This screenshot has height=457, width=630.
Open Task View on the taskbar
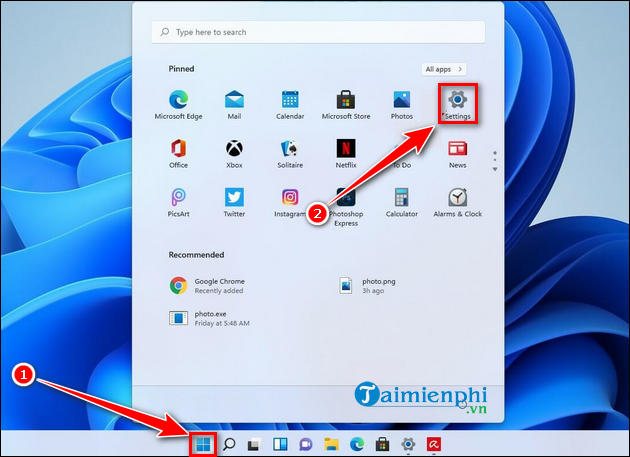tap(254, 445)
